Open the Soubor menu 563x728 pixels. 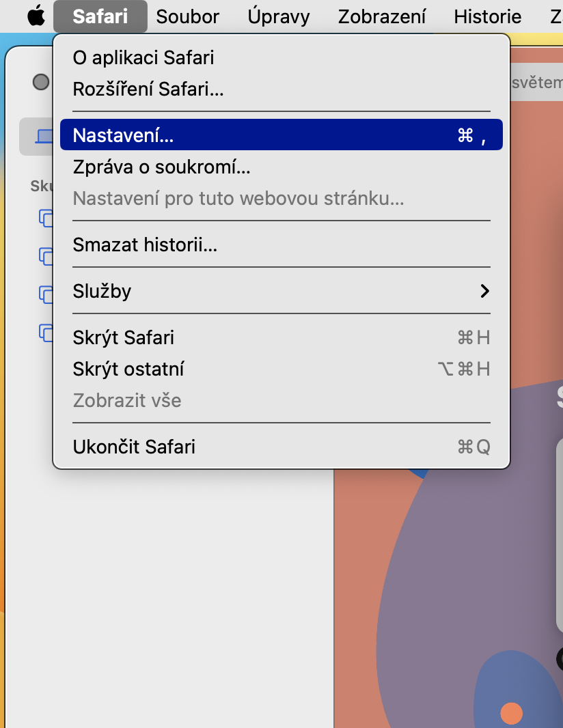click(188, 16)
